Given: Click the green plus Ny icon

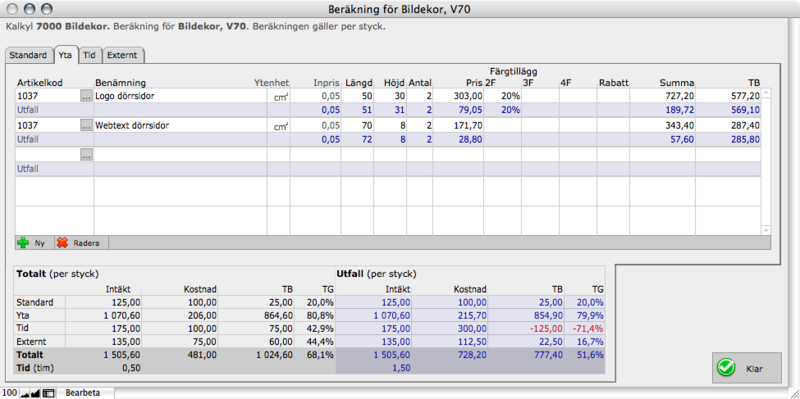Looking at the screenshot, I should pyautogui.click(x=23, y=243).
